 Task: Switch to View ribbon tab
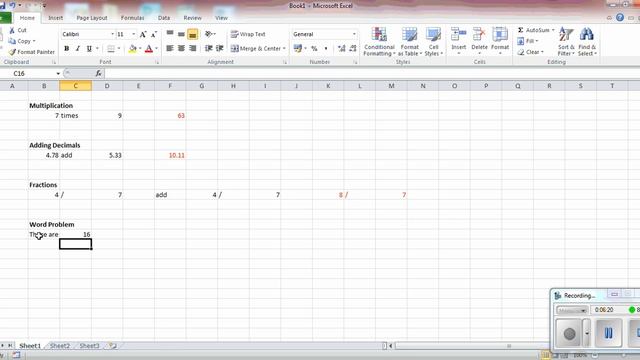[221, 18]
